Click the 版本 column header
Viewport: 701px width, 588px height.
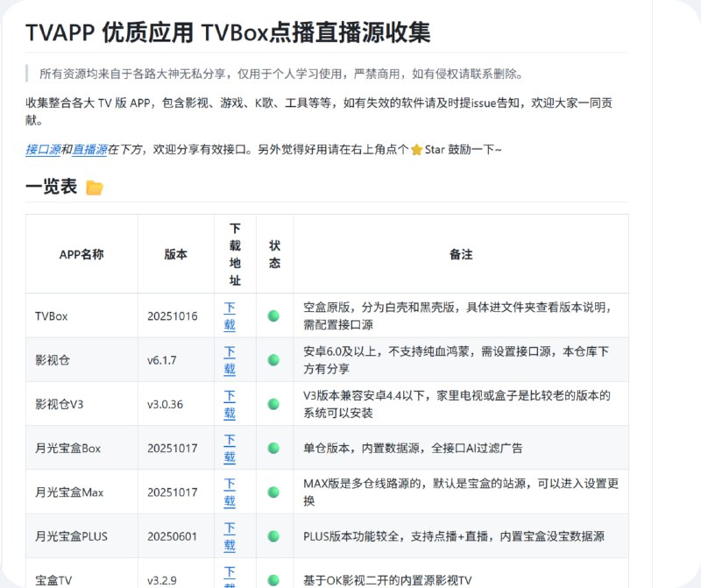pos(176,254)
